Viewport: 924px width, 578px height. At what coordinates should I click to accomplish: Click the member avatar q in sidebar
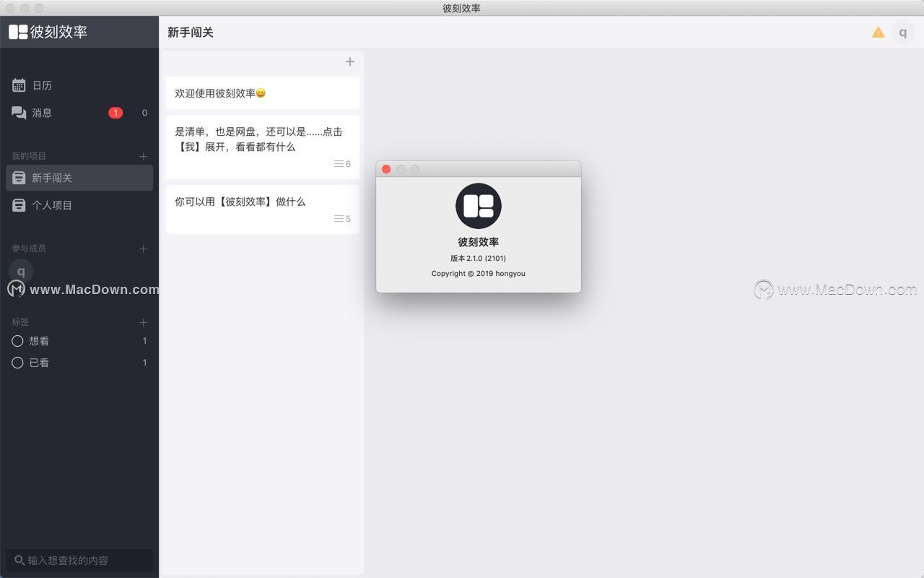[x=21, y=271]
